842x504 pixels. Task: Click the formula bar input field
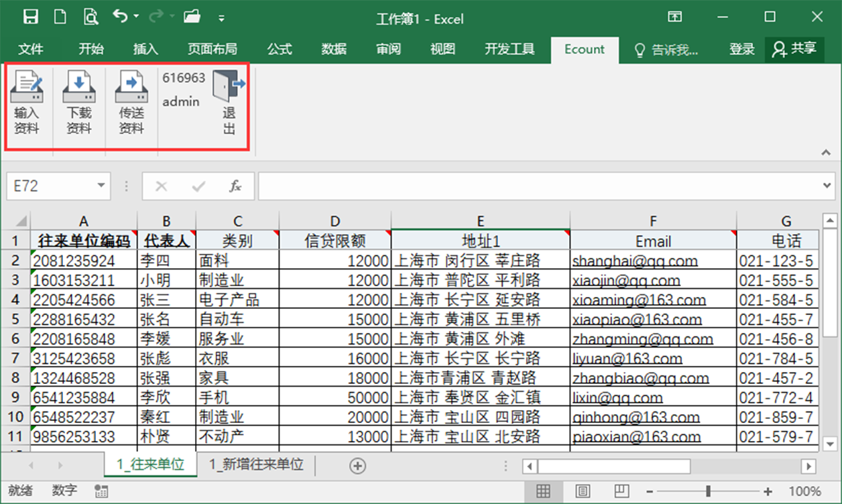pyautogui.click(x=536, y=186)
